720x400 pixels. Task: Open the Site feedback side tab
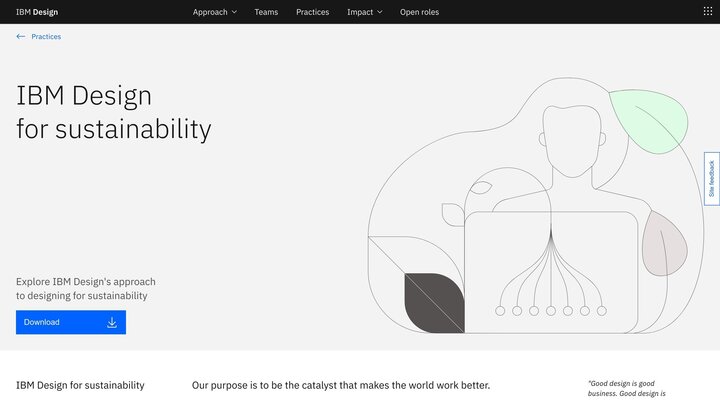tap(711, 179)
